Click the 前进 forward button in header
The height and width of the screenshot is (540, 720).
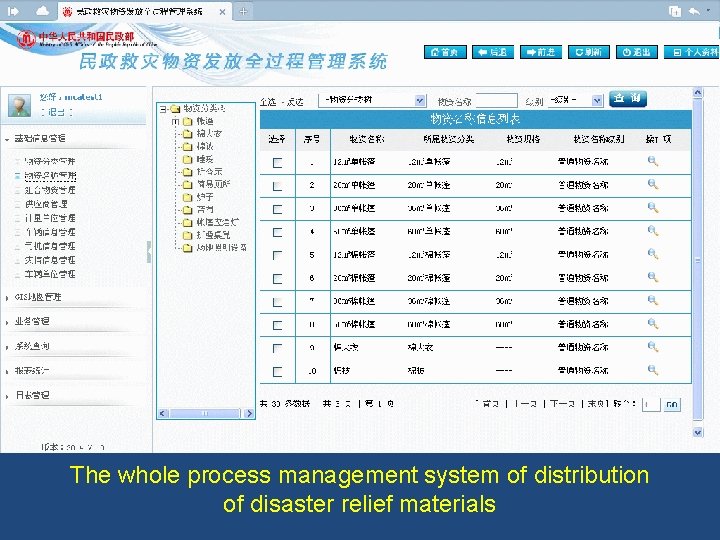point(541,52)
